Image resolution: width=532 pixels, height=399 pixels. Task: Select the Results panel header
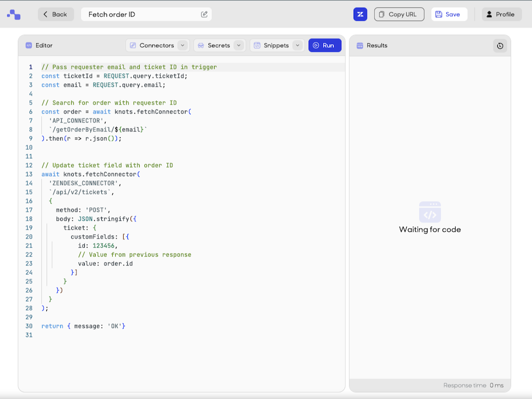376,46
